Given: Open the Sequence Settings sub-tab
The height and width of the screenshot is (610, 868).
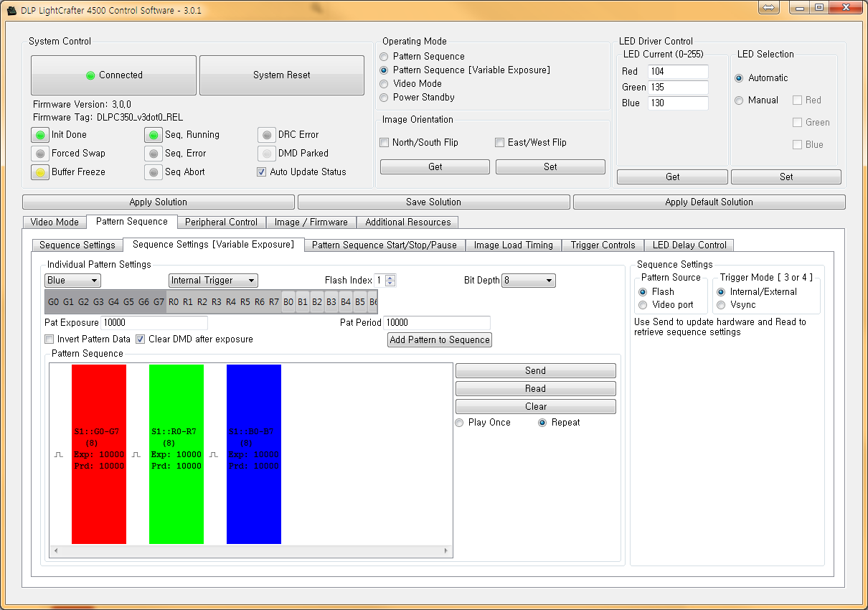Looking at the screenshot, I should (77, 245).
